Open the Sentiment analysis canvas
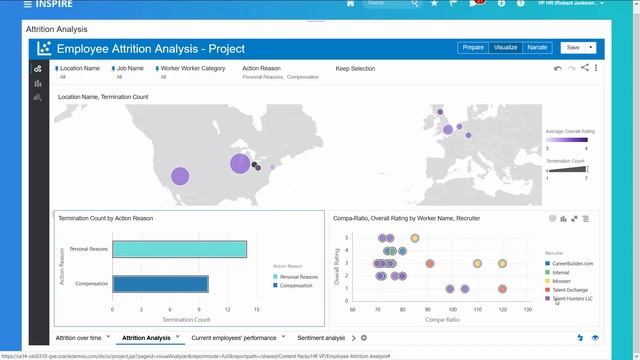The width and height of the screenshot is (640, 360). pos(321,338)
